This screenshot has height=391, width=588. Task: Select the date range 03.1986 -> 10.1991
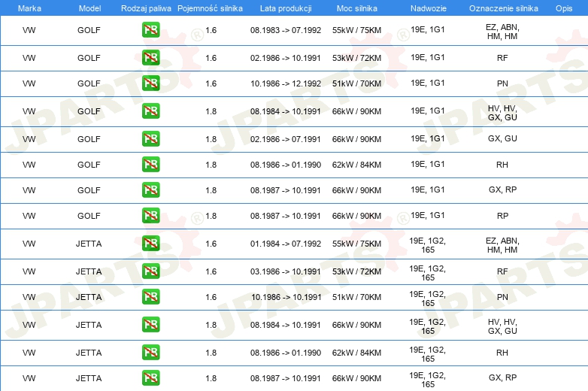point(286,271)
